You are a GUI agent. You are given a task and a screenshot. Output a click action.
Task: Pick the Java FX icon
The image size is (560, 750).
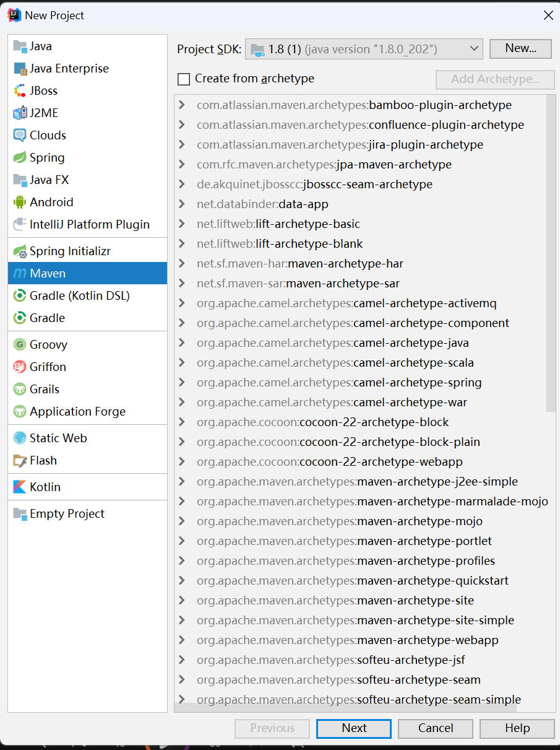click(20, 180)
